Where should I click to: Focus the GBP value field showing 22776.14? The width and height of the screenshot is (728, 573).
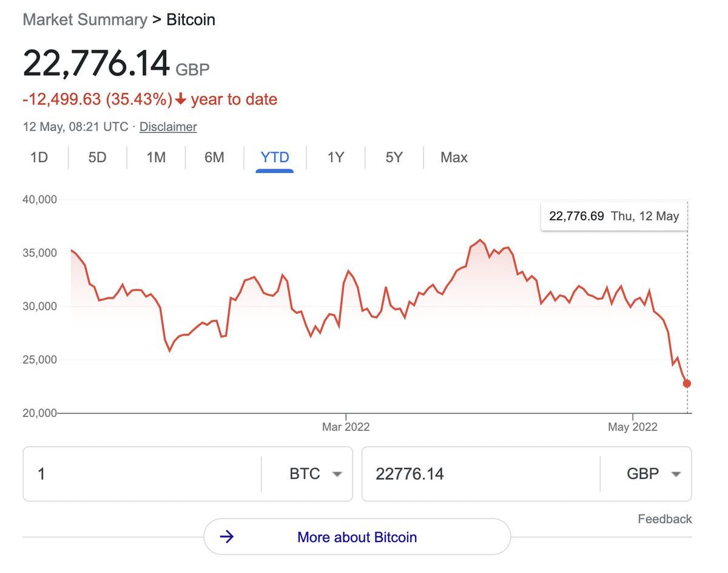pyautogui.click(x=480, y=474)
